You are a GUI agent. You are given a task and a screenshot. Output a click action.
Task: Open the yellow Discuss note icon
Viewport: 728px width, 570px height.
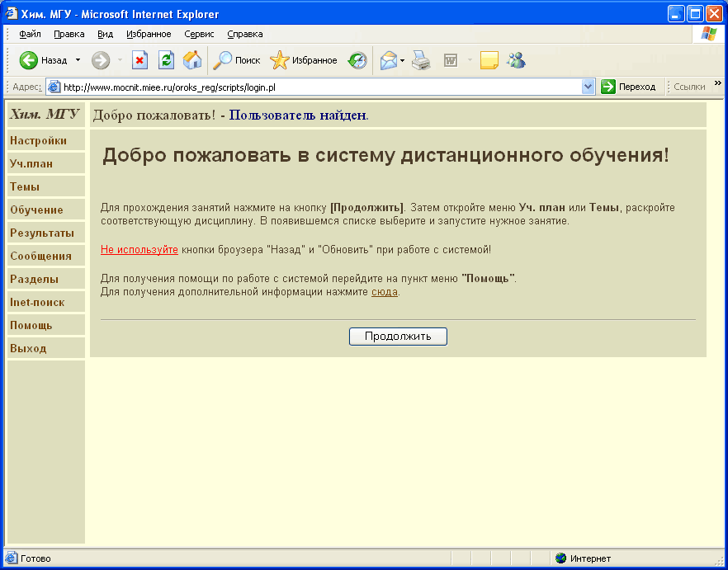pyautogui.click(x=489, y=60)
